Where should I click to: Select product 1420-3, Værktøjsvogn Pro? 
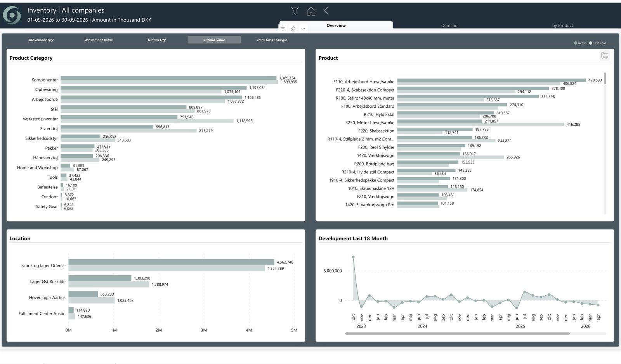point(370,205)
